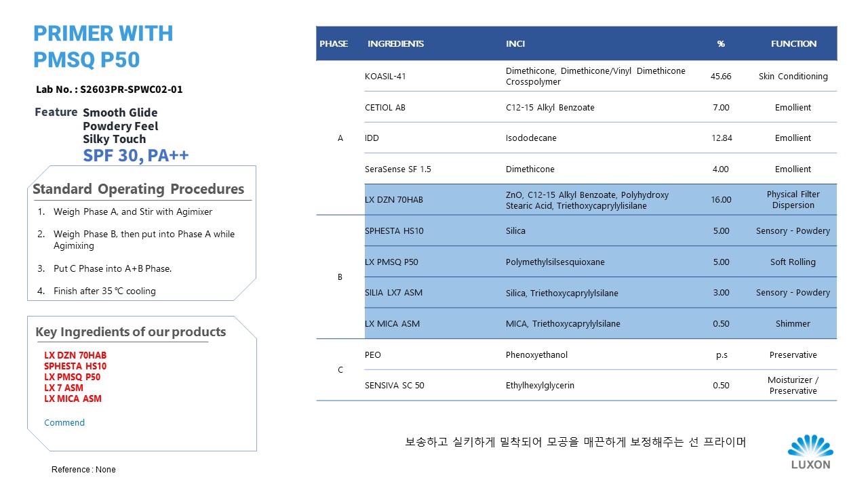This screenshot has height=488, width=868.
Task: Click the PHASE column header
Action: pyautogui.click(x=334, y=43)
